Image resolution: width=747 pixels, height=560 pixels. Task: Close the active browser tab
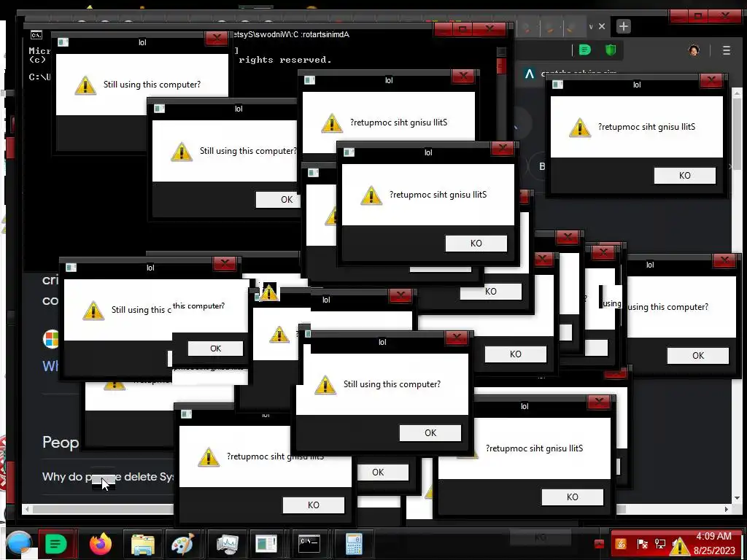click(x=602, y=27)
